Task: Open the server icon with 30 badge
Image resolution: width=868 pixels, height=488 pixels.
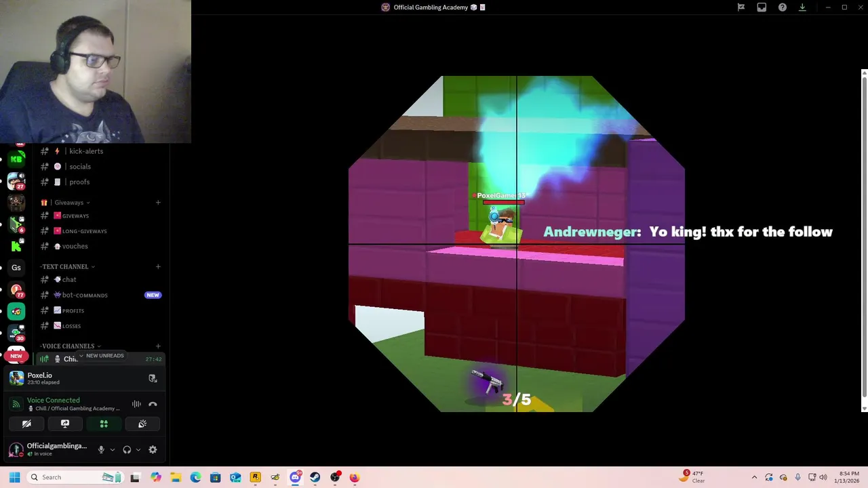Action: [x=16, y=333]
